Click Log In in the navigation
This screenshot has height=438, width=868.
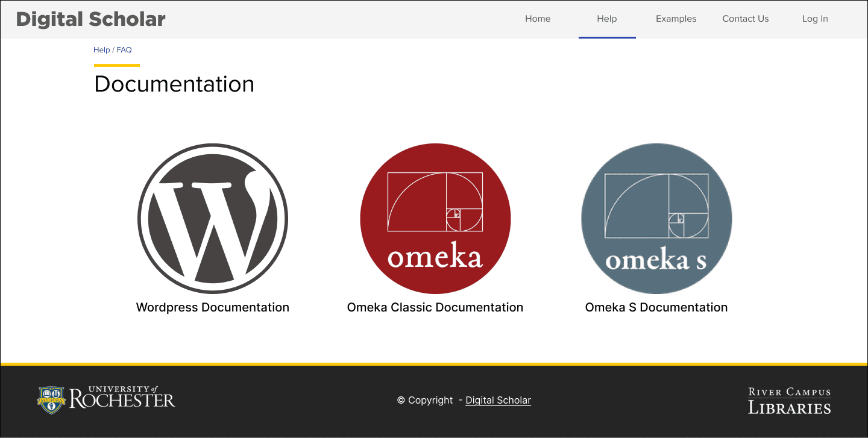(x=815, y=19)
